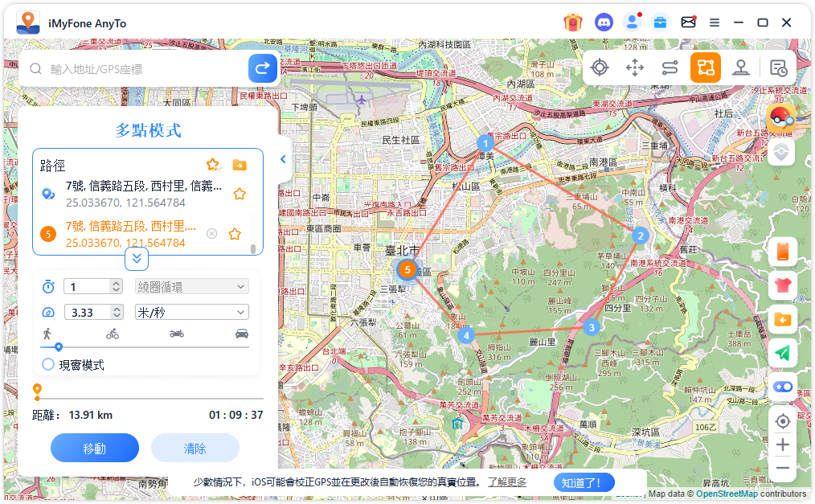Adjust the speed 3.33 stepper
The width and height of the screenshot is (815, 504).
[117, 312]
